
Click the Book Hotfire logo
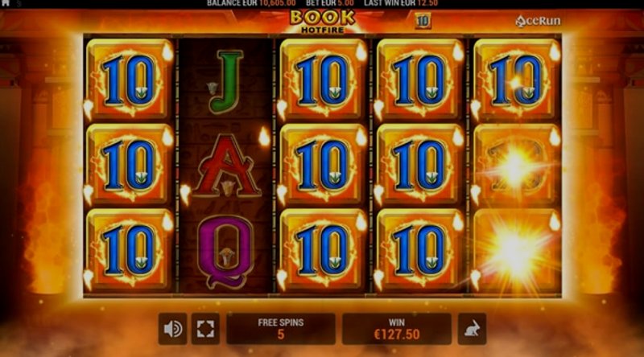(x=322, y=21)
